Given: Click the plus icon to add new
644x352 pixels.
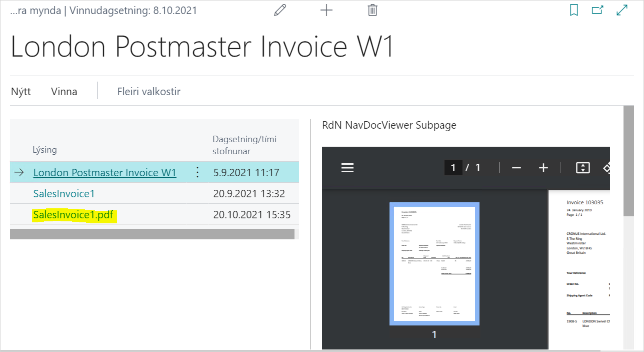Looking at the screenshot, I should [x=326, y=11].
